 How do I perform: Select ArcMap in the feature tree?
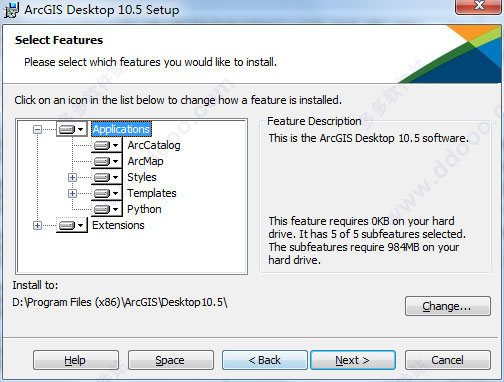[x=145, y=161]
